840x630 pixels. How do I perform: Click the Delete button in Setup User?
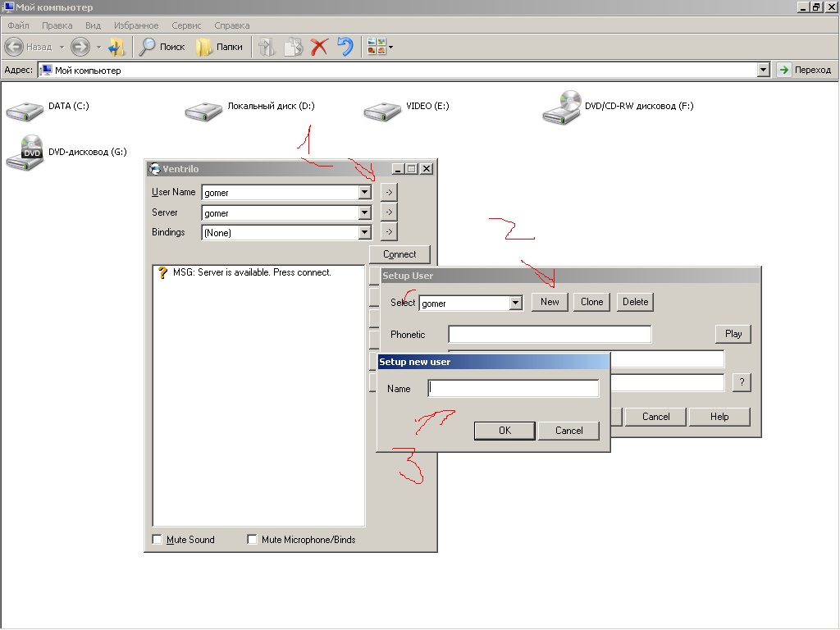click(x=636, y=302)
